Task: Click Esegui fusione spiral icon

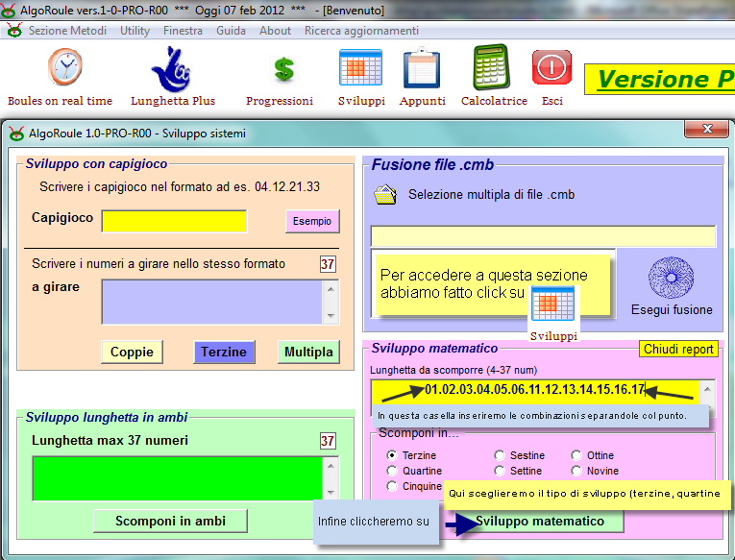Action: pos(672,278)
